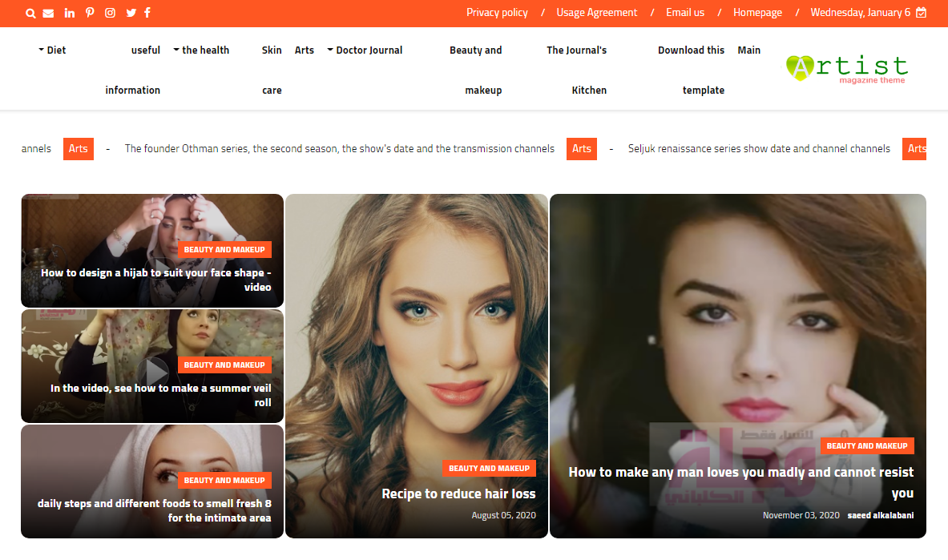Screen dimensions: 948x560
Task: Open the daily steps smell fresh article
Action: tap(154, 511)
